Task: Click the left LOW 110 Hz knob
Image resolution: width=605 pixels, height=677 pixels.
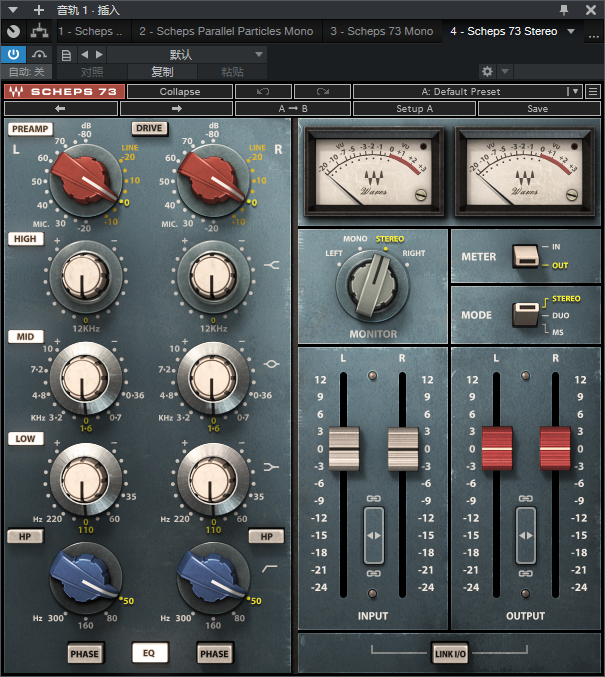Action: (x=86, y=479)
